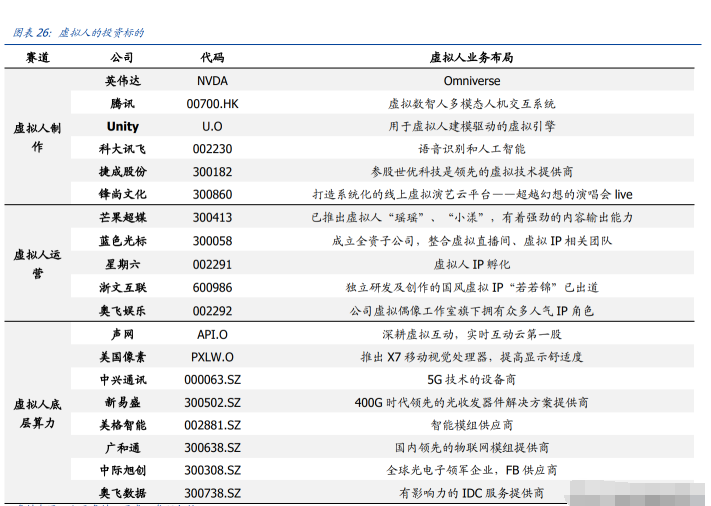
Task: Select ticker code 'API.O'
Action: [212, 335]
